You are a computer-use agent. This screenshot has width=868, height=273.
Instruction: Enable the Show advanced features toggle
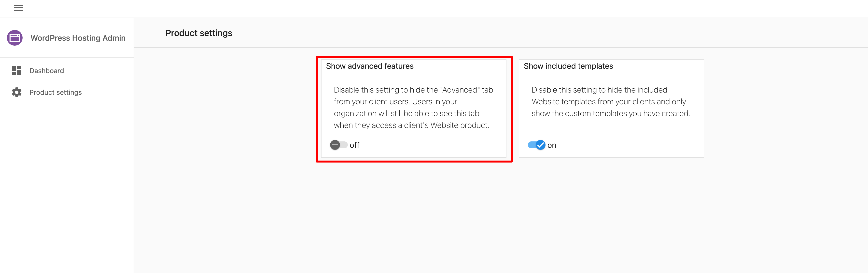[x=339, y=145]
